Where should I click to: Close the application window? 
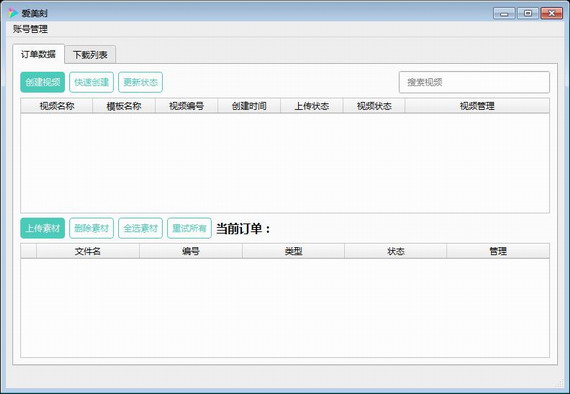pos(551,13)
